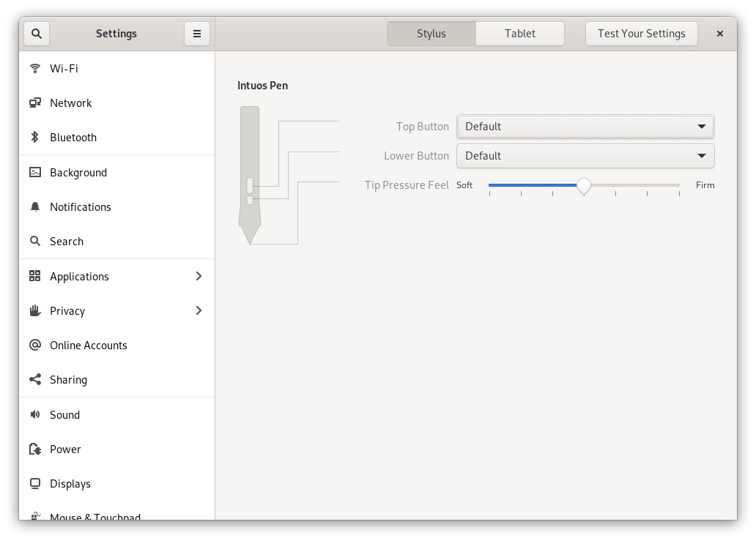Viewport: 756px width, 541px height.
Task: Click Test Your Settings button
Action: 641,34
